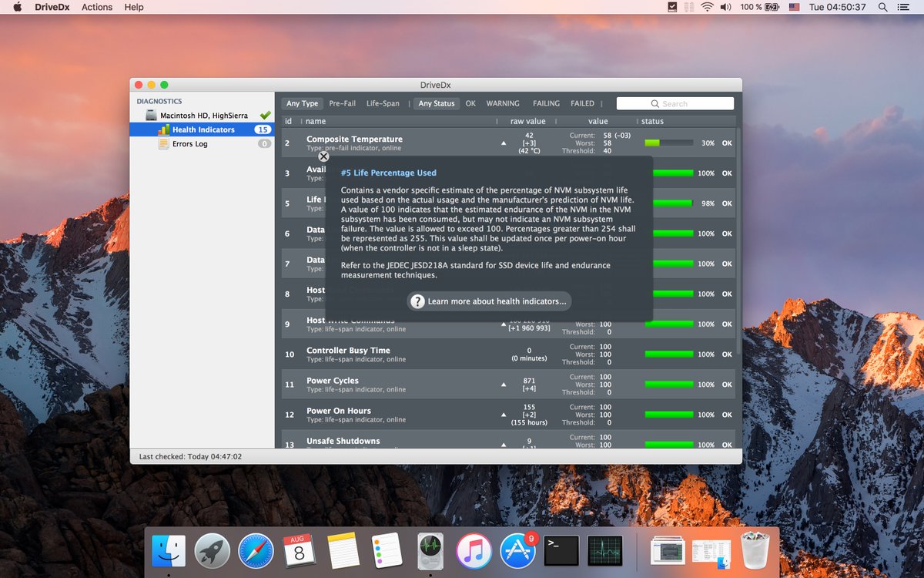Click the Macintosh HD drive icon

click(152, 115)
